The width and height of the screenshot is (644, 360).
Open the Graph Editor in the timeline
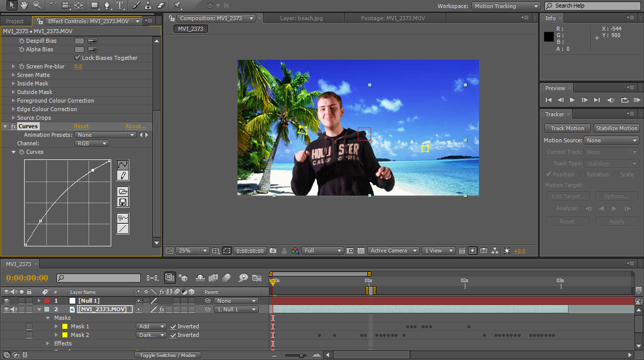point(257,278)
